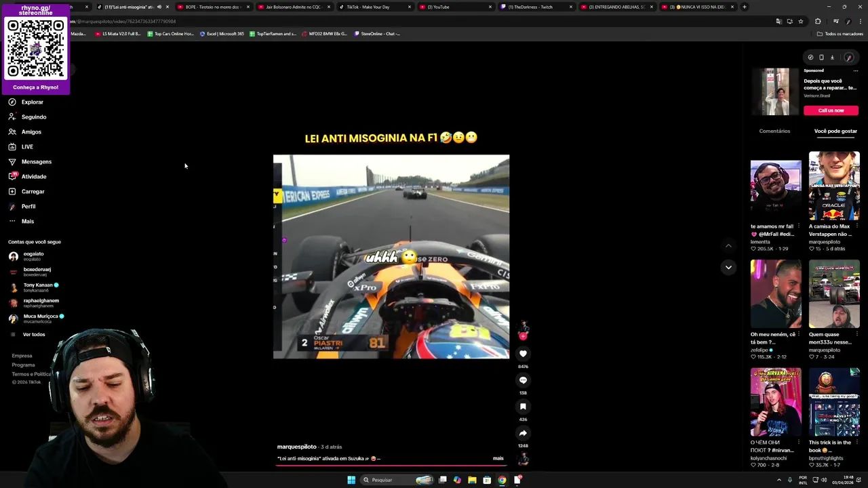Open A camisa do Max Verstappen video
This screenshot has width=868, height=488.
click(x=834, y=186)
